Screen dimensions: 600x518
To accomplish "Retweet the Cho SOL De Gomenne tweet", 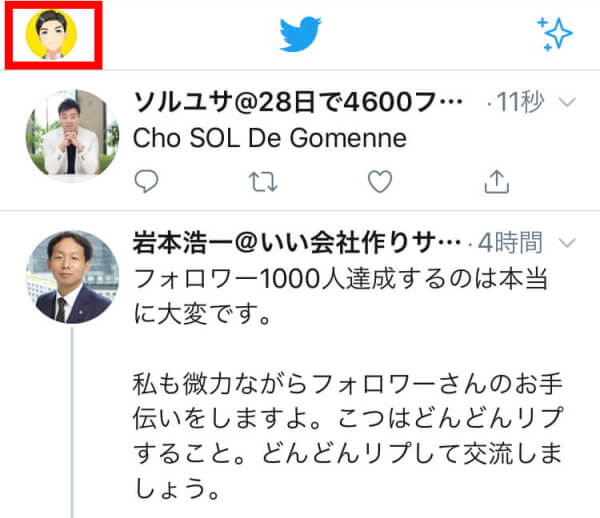I will point(263,181).
